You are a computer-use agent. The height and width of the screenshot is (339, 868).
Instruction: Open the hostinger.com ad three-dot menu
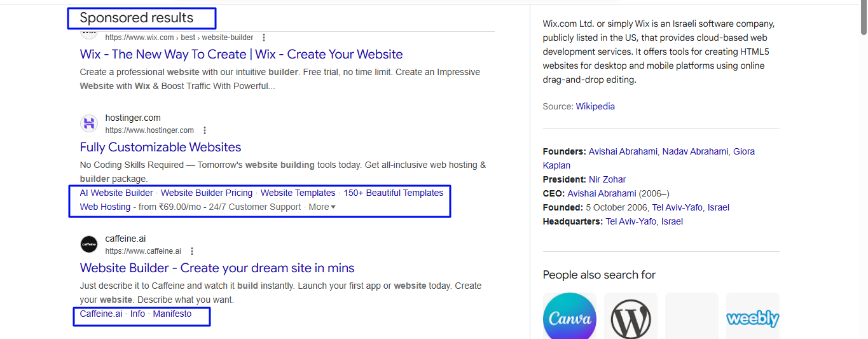point(205,130)
